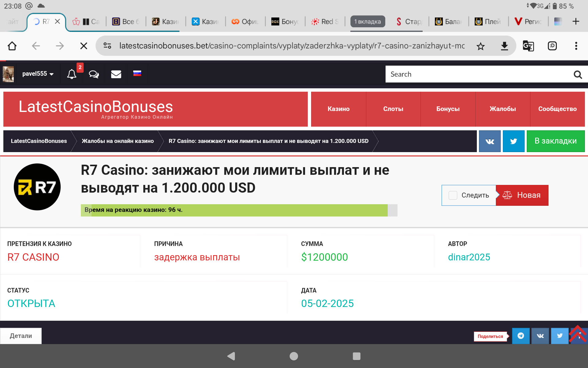This screenshot has height=368, width=588.
Task: Click Twitter share button beside breadcrumbs
Action: (514, 141)
